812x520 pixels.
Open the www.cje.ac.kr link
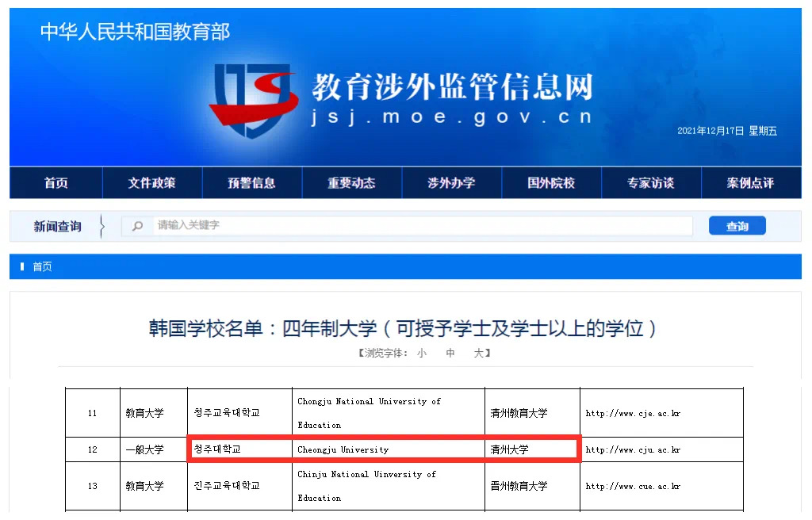(x=633, y=413)
